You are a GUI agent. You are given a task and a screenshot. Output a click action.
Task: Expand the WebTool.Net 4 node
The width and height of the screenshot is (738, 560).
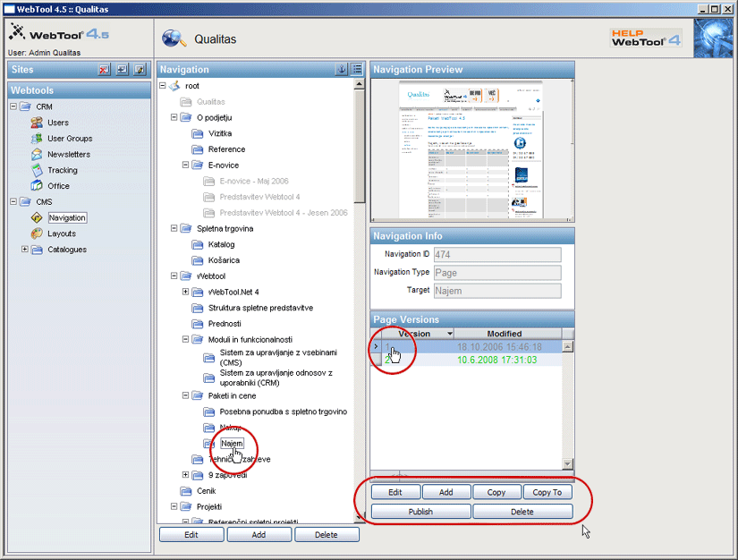click(x=185, y=292)
